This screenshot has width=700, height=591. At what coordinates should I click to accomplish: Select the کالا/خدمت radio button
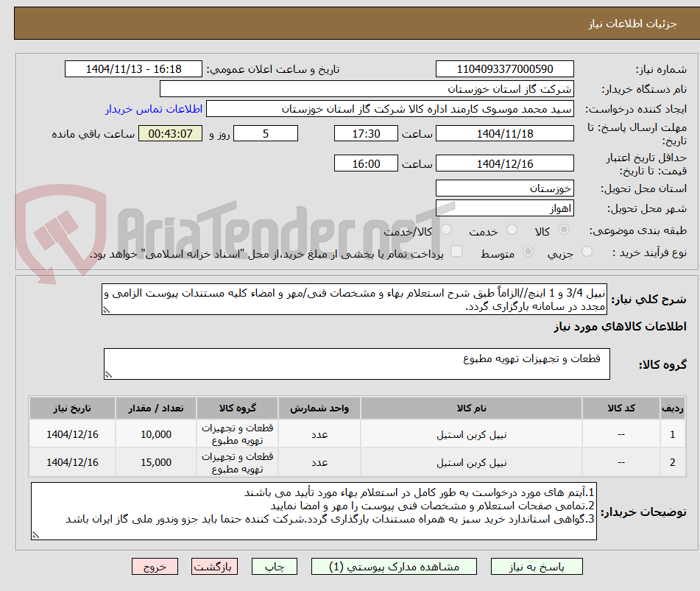446,230
